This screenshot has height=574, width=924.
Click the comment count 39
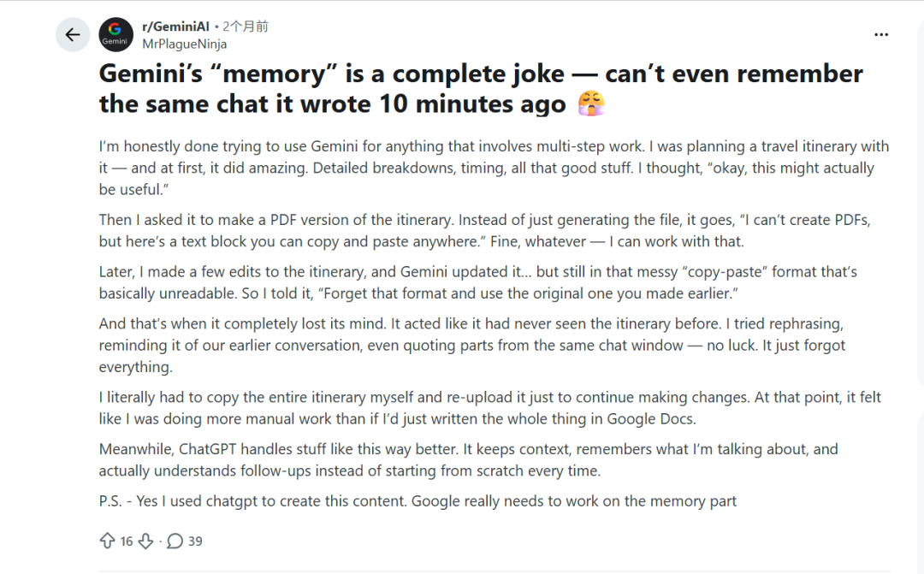tap(195, 541)
